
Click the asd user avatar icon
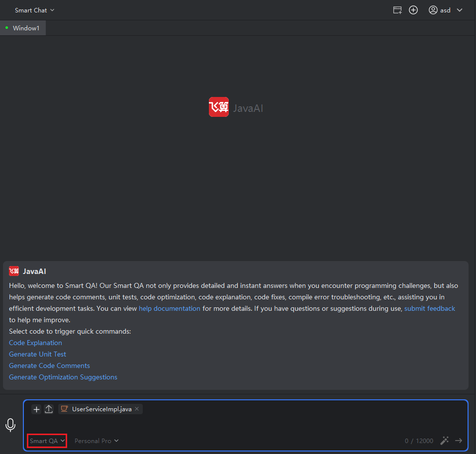coord(433,10)
